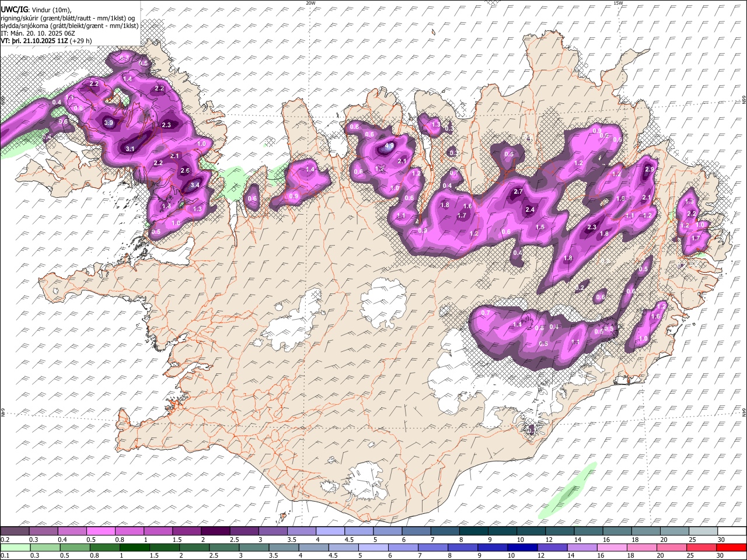Click the 'rigning/skúrir' legend description line

[68, 17]
